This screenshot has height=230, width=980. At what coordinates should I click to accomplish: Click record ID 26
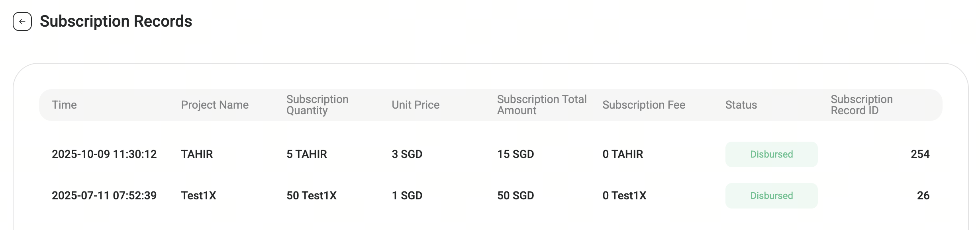(923, 196)
